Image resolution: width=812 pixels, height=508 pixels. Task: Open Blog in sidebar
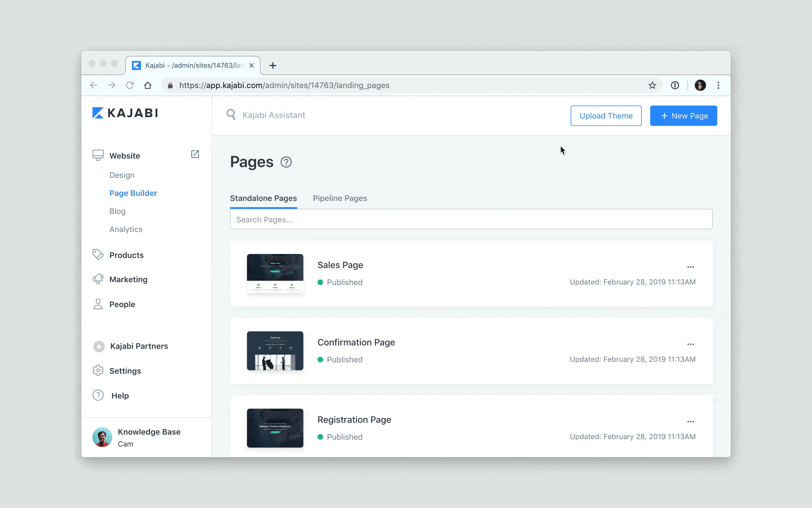point(118,211)
